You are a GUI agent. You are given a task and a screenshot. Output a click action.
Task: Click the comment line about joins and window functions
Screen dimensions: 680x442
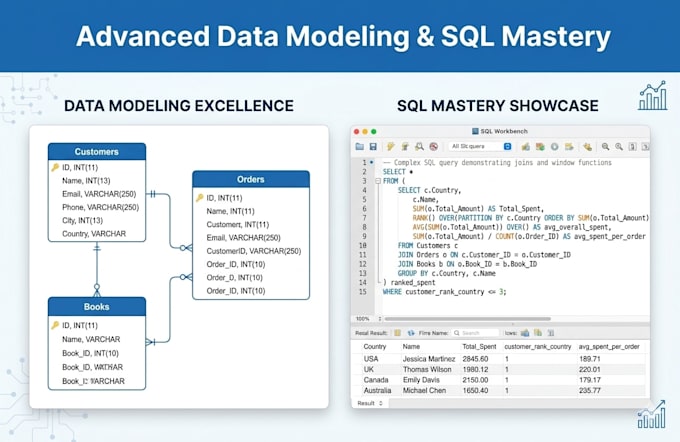pyautogui.click(x=497, y=163)
